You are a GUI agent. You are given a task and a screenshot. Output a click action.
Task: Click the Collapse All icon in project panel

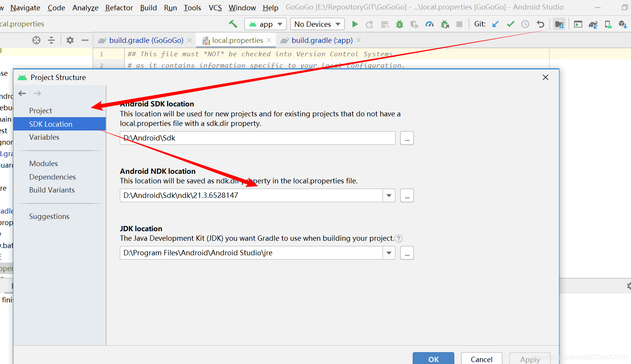[51, 40]
